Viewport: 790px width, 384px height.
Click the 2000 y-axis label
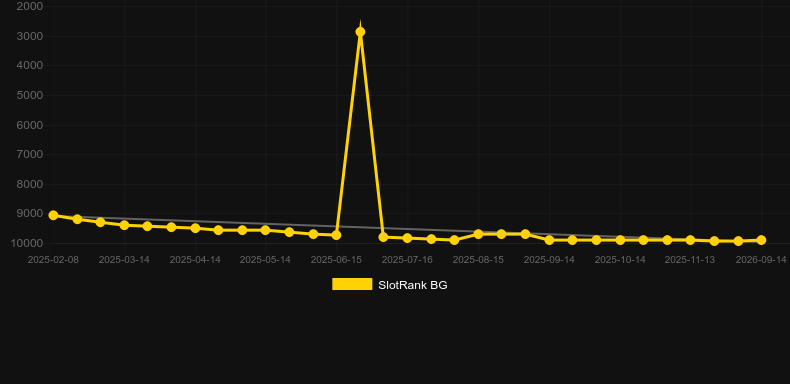pyautogui.click(x=30, y=7)
